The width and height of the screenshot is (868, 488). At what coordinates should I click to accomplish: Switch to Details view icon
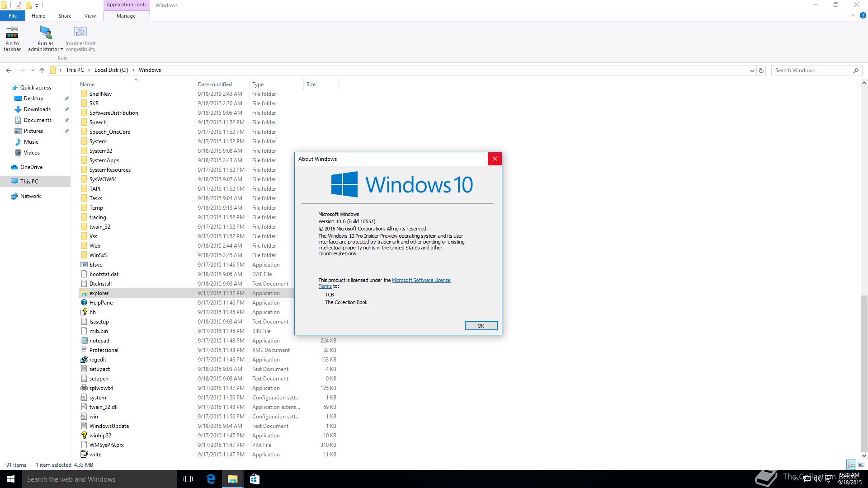coord(851,465)
